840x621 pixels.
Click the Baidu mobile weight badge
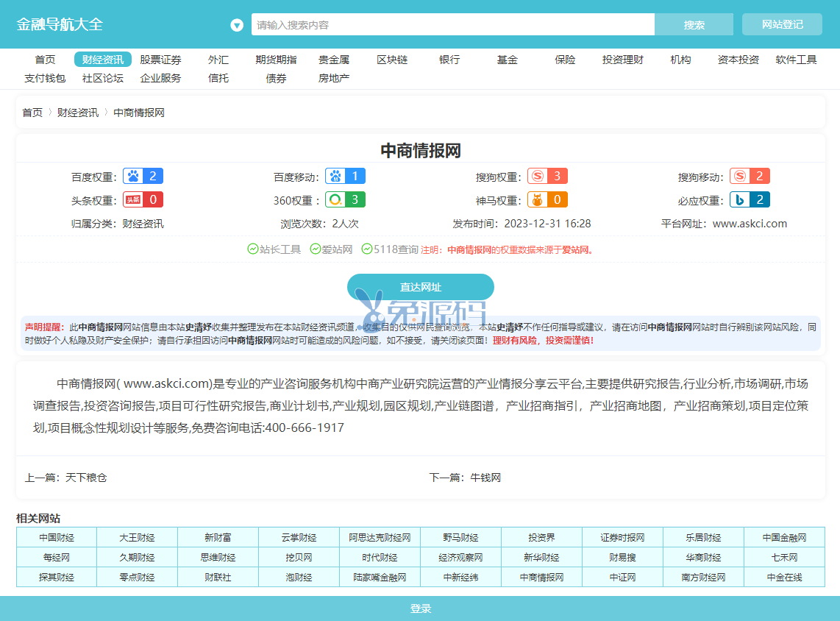coord(345,177)
